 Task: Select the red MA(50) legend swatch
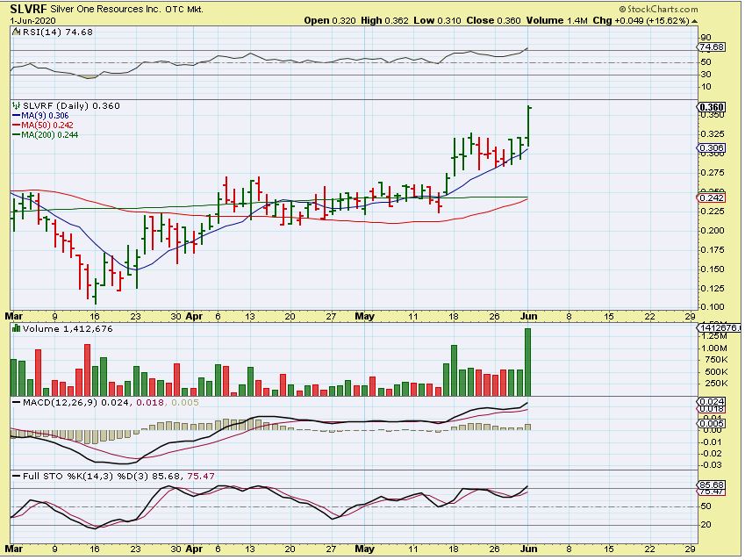click(x=16, y=125)
